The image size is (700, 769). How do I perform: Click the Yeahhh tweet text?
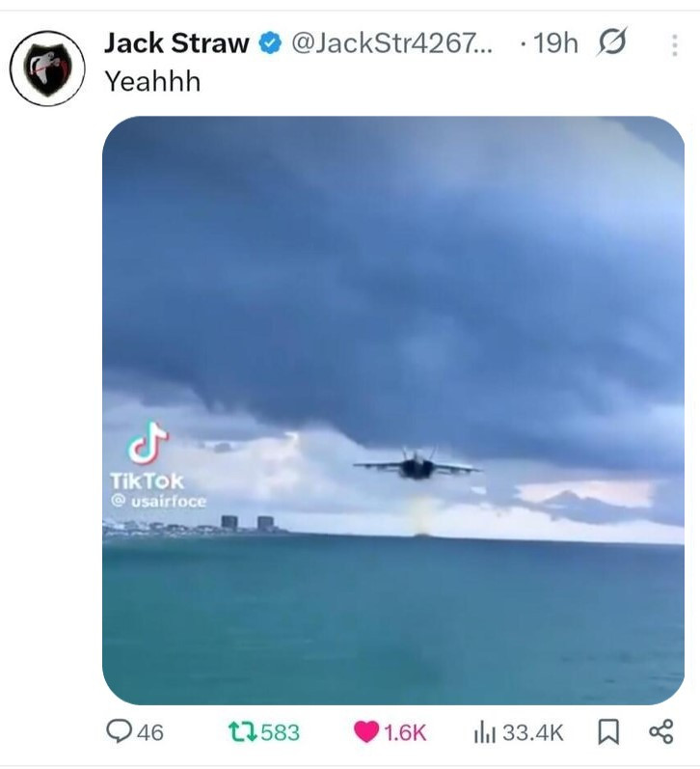[153, 81]
